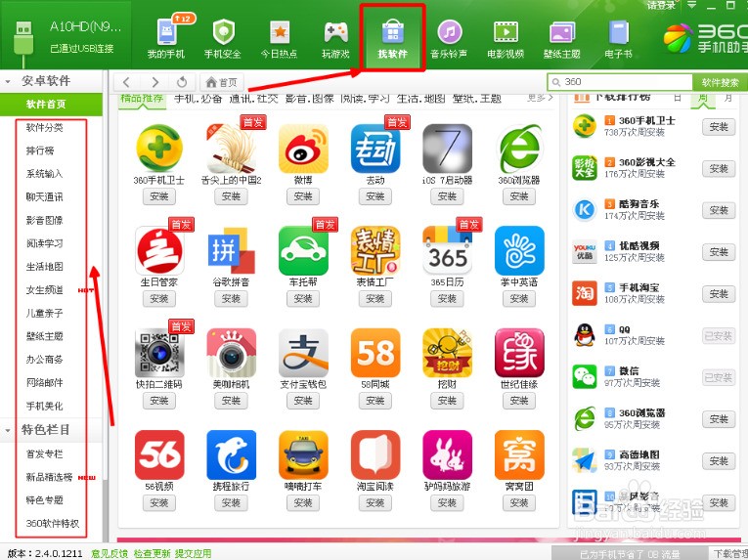Go back using the left arrow button
Image resolution: width=748 pixels, height=560 pixels.
click(128, 82)
